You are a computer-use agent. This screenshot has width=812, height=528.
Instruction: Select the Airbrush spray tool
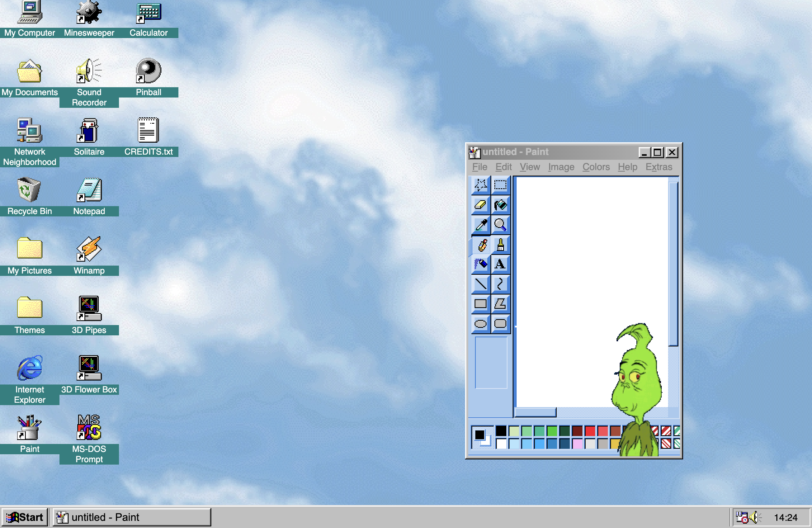(481, 264)
